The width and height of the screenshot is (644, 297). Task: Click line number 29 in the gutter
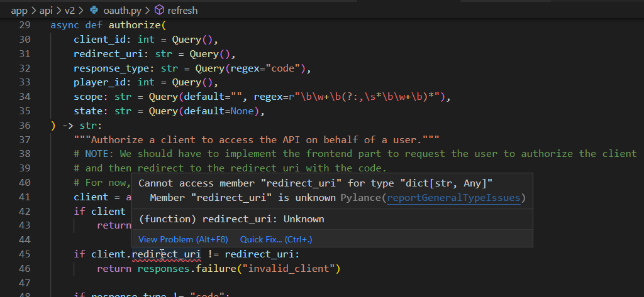tap(24, 25)
